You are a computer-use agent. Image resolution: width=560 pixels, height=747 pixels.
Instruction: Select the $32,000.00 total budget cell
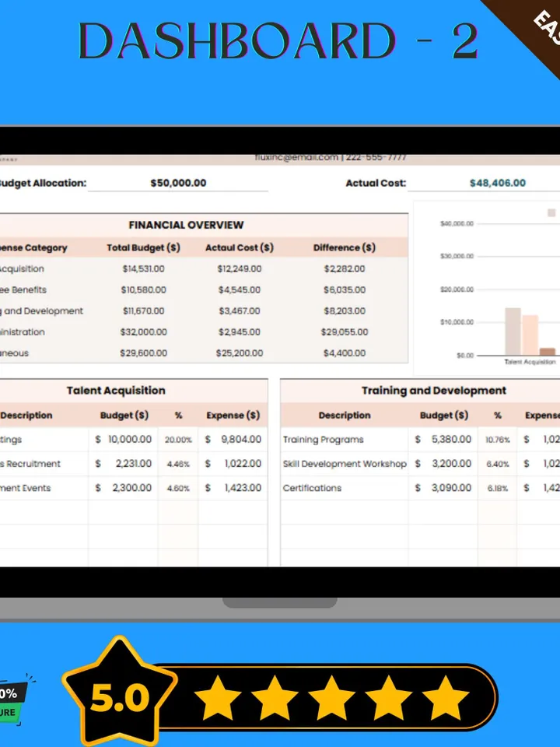(143, 332)
